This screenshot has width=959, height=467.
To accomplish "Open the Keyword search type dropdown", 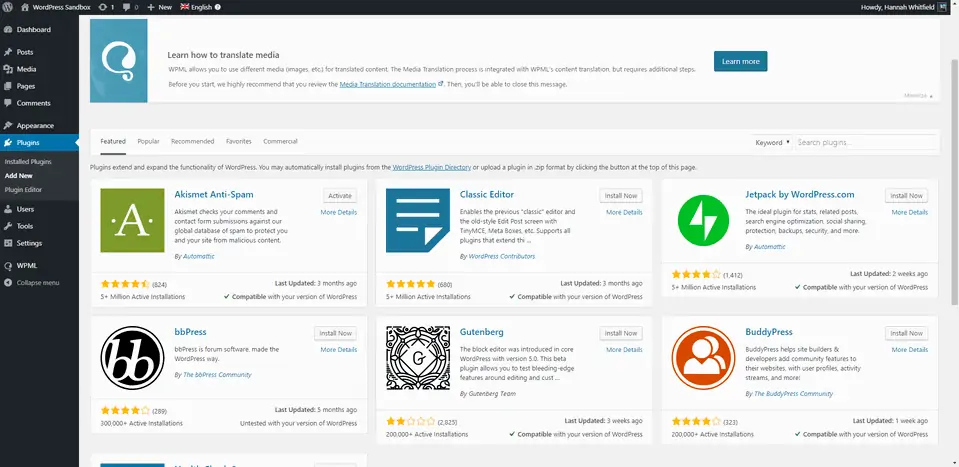I will click(772, 142).
